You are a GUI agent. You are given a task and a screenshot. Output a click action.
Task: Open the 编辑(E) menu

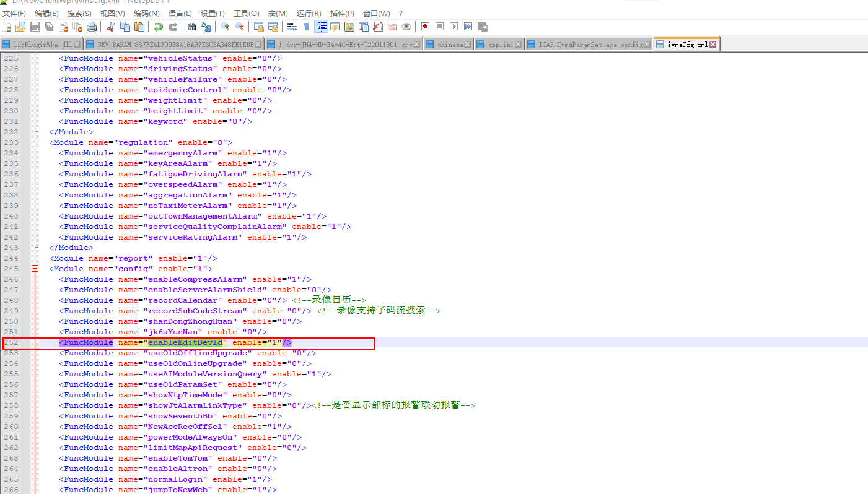pyautogui.click(x=46, y=13)
